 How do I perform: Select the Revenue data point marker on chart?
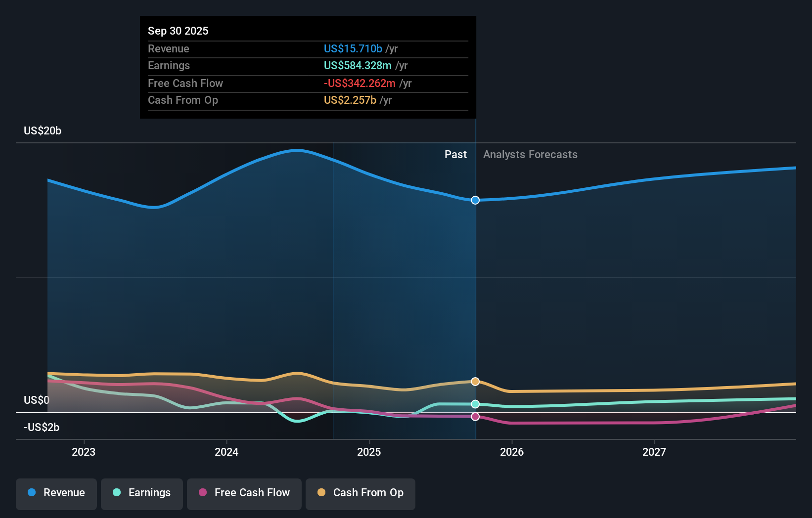[x=475, y=200]
